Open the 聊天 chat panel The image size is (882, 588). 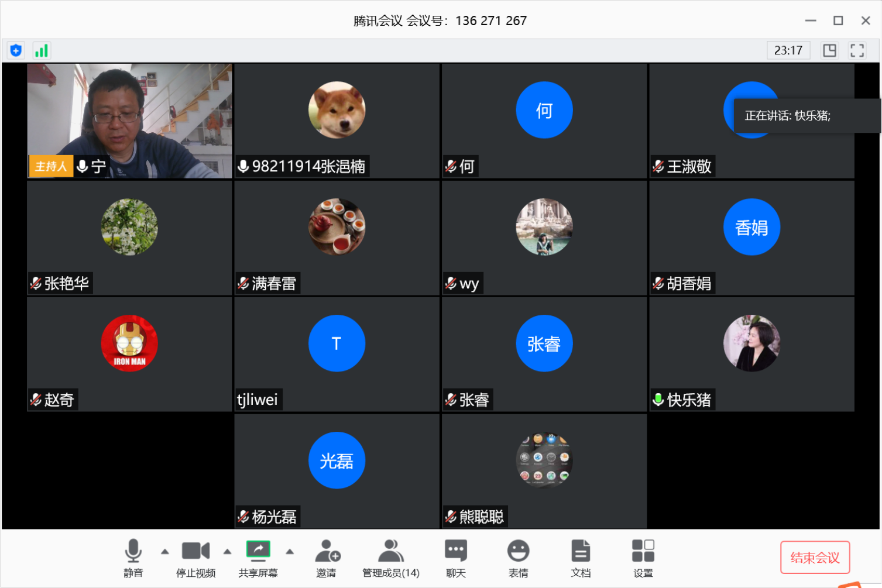pos(456,558)
